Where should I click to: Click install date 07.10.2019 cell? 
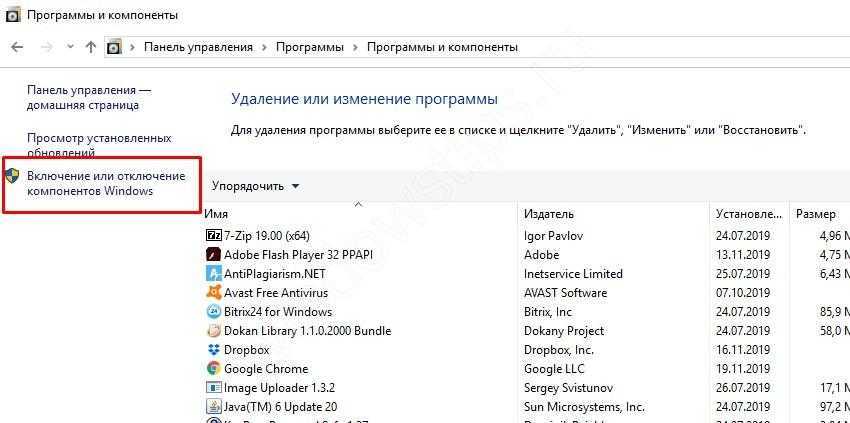coord(743,293)
